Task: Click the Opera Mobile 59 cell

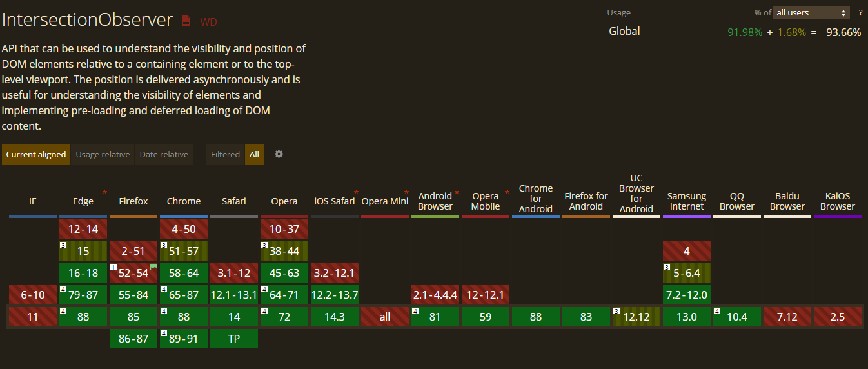Action: coord(486,317)
